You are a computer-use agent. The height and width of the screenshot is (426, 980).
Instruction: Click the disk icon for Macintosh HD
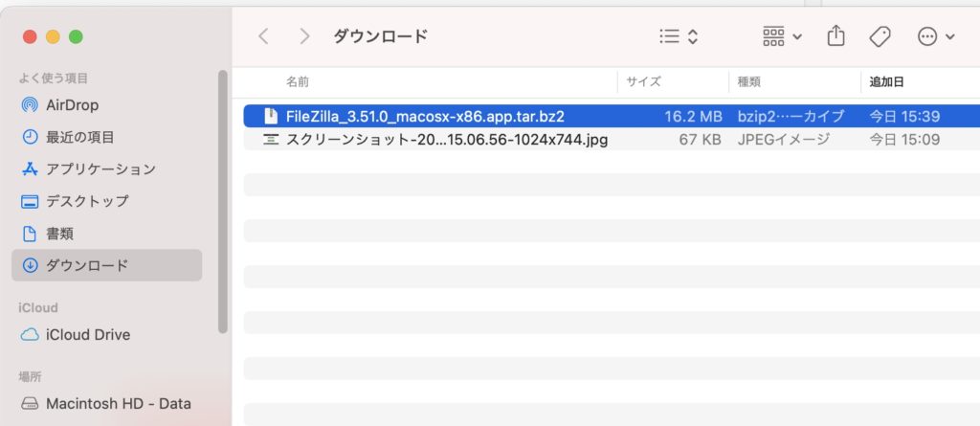point(30,403)
